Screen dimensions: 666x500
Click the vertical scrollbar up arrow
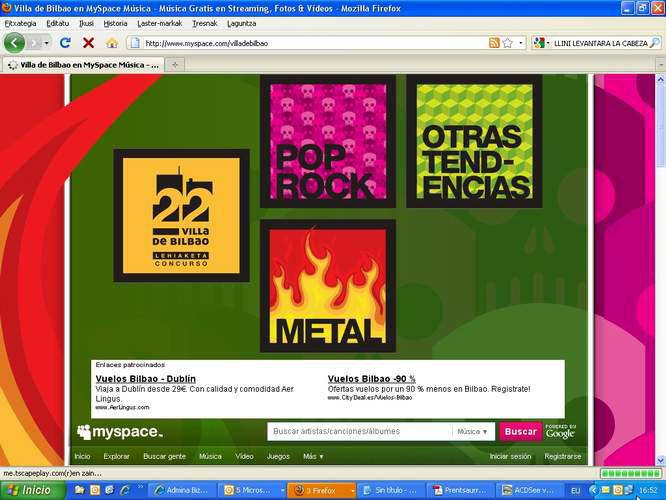660,79
